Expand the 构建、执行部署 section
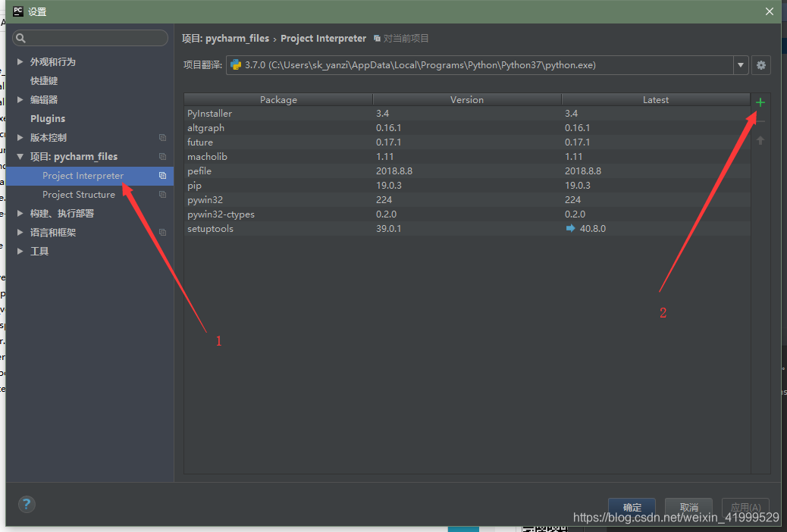 tap(20, 213)
